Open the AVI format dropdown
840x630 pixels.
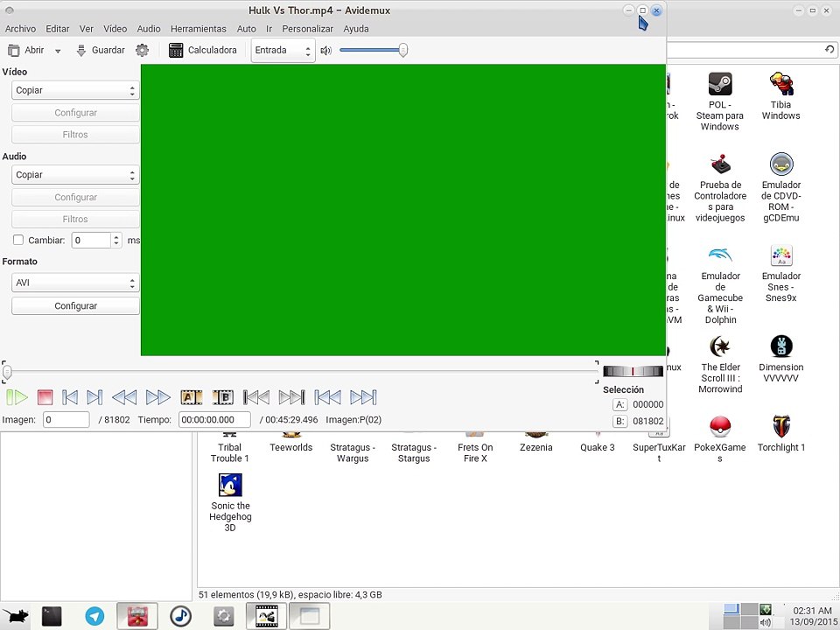(x=75, y=283)
